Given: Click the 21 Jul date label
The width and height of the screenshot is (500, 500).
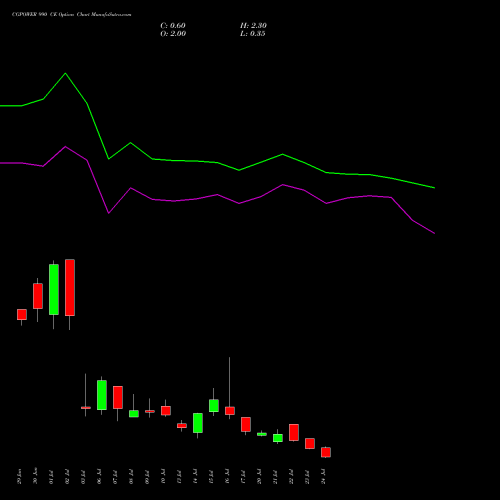Looking at the screenshot, I should coord(275,476).
